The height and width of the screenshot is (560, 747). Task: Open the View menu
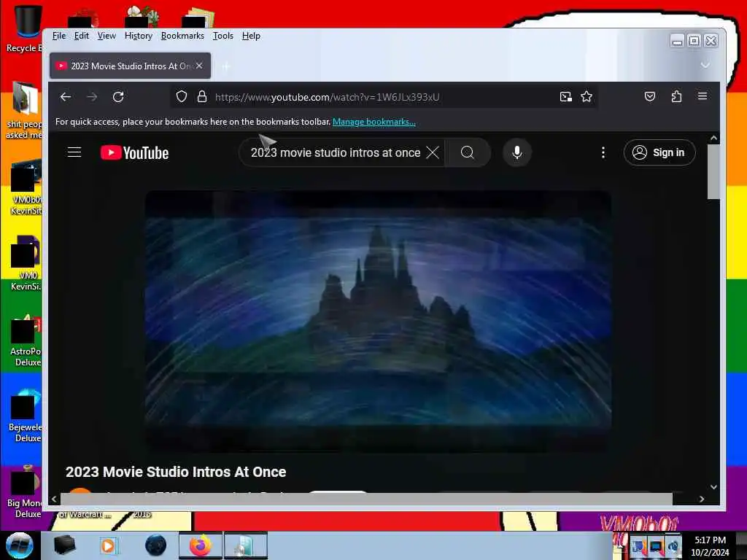[x=107, y=36]
